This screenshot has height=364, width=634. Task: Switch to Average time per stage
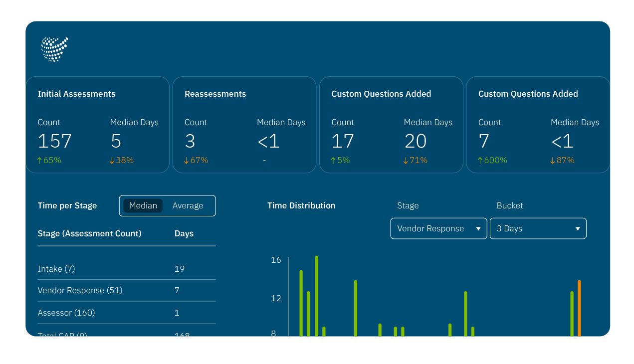click(188, 205)
